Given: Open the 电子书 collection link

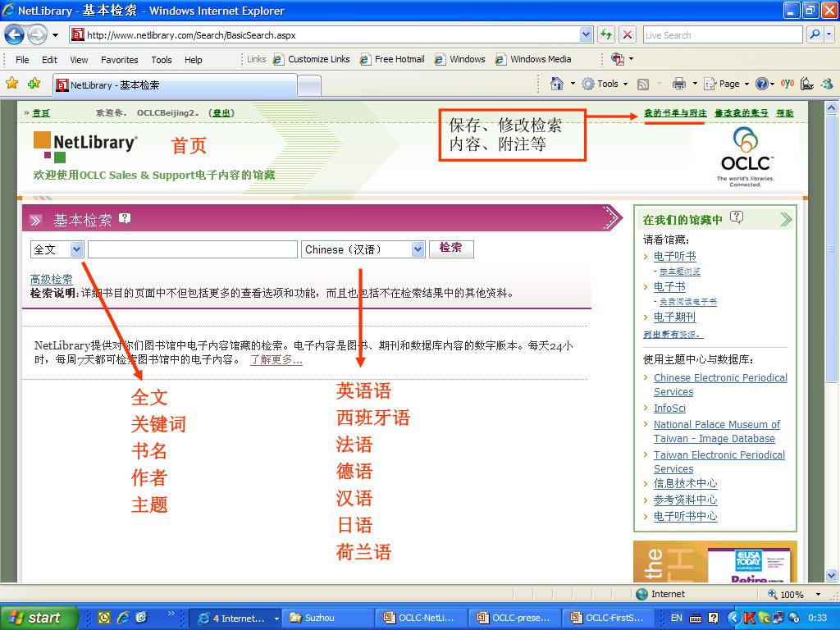Looking at the screenshot, I should [x=669, y=286].
